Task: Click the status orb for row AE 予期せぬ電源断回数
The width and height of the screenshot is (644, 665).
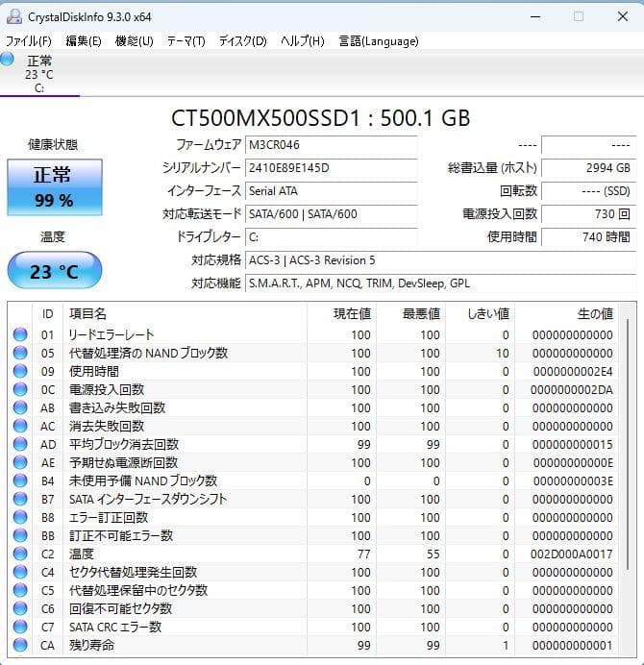Action: click(20, 462)
